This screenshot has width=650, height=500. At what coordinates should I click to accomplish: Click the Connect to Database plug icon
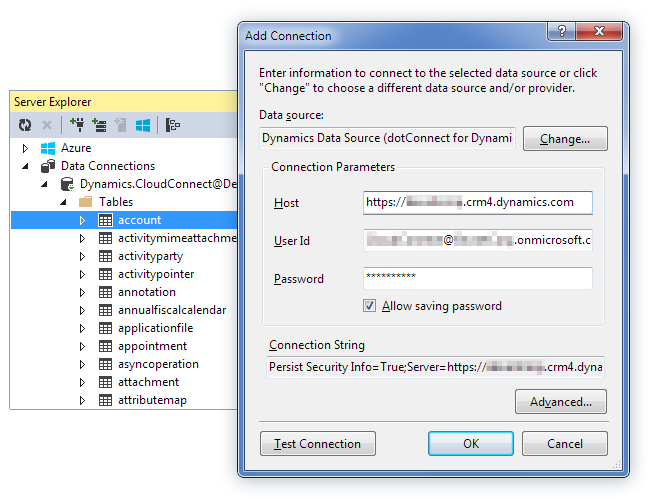click(77, 125)
